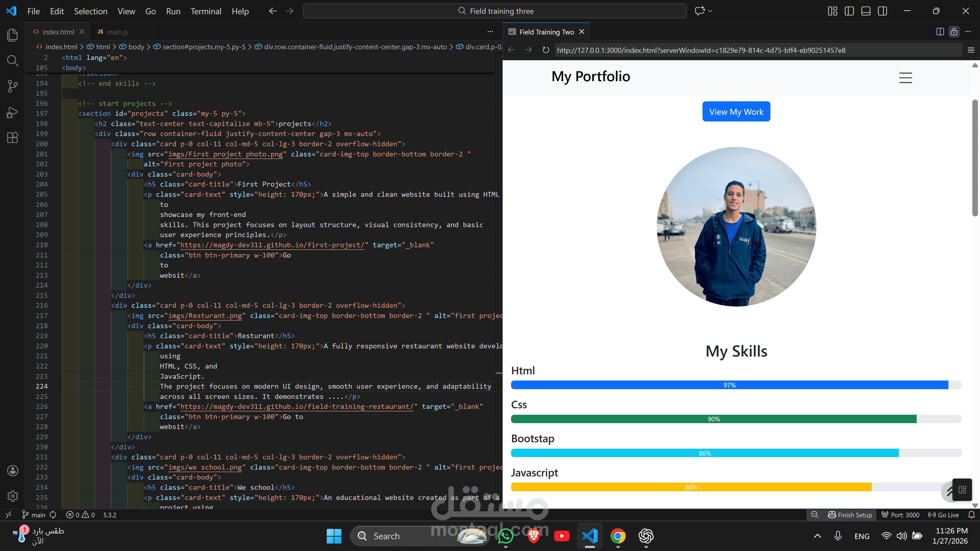This screenshot has width=980, height=551.
Task: Go back in the preview browser
Action: 511,50
